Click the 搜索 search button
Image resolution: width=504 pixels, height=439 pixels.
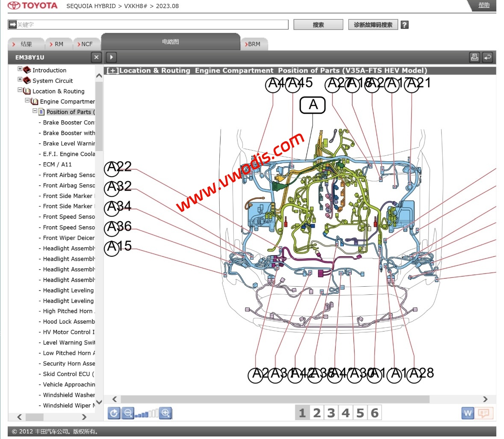[x=318, y=25]
